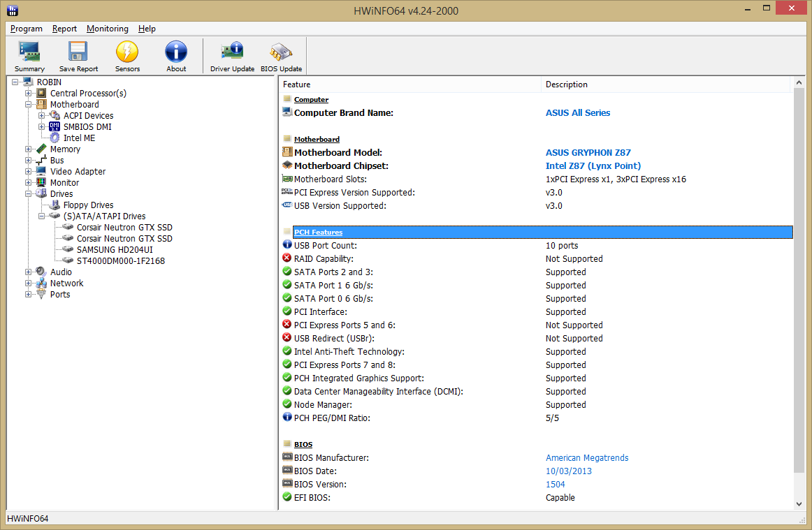Collapse the Drives node

pyautogui.click(x=29, y=194)
